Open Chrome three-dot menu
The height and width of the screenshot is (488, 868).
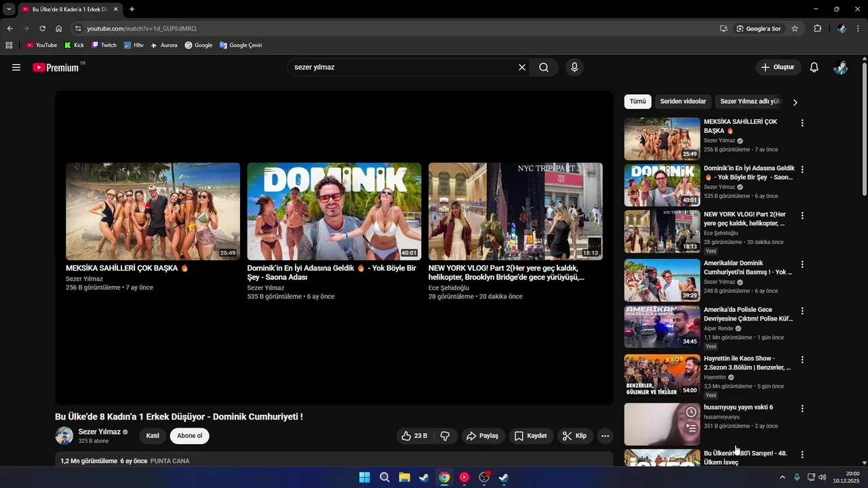click(x=859, y=28)
